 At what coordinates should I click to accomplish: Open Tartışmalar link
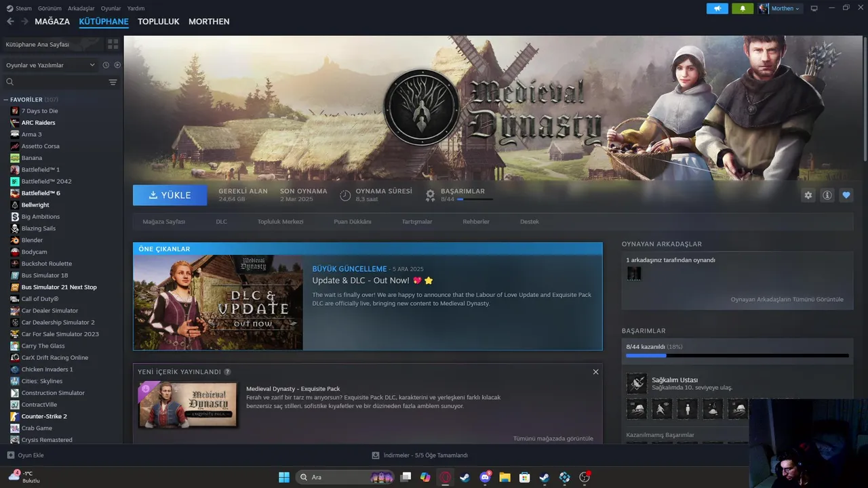coord(417,222)
